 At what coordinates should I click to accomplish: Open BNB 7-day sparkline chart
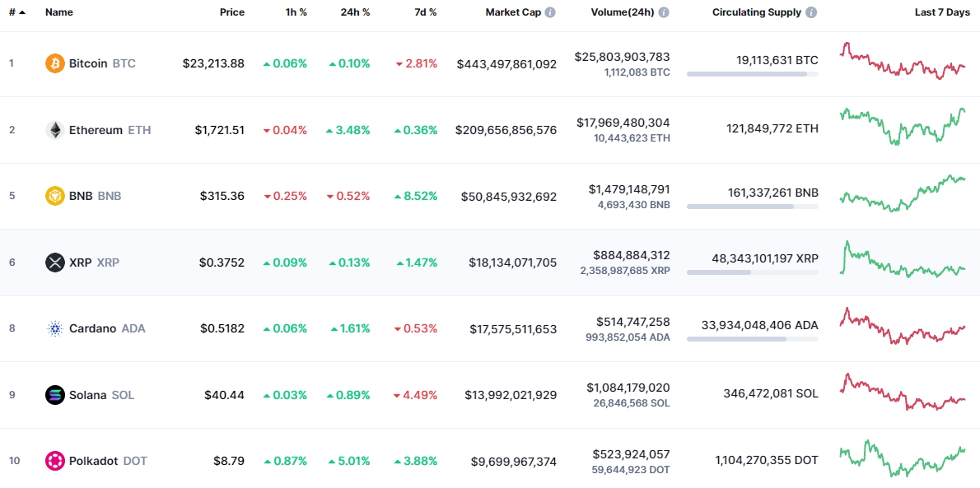[903, 193]
